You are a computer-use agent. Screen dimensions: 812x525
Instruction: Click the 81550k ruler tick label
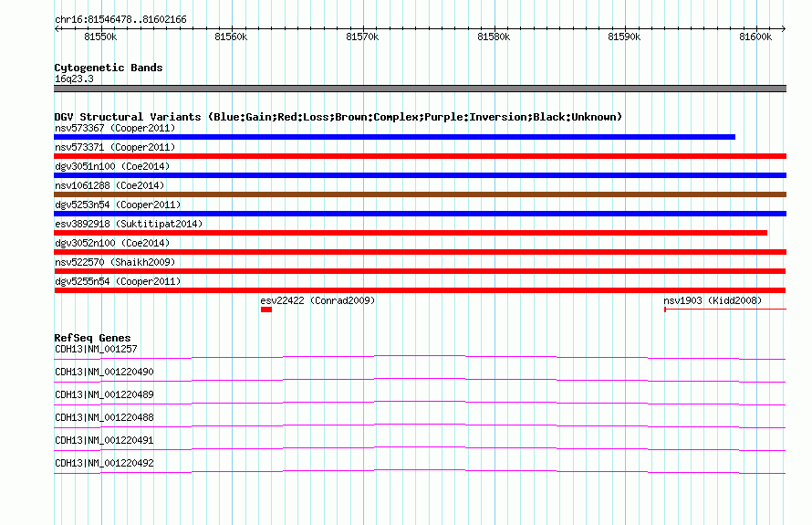click(100, 37)
